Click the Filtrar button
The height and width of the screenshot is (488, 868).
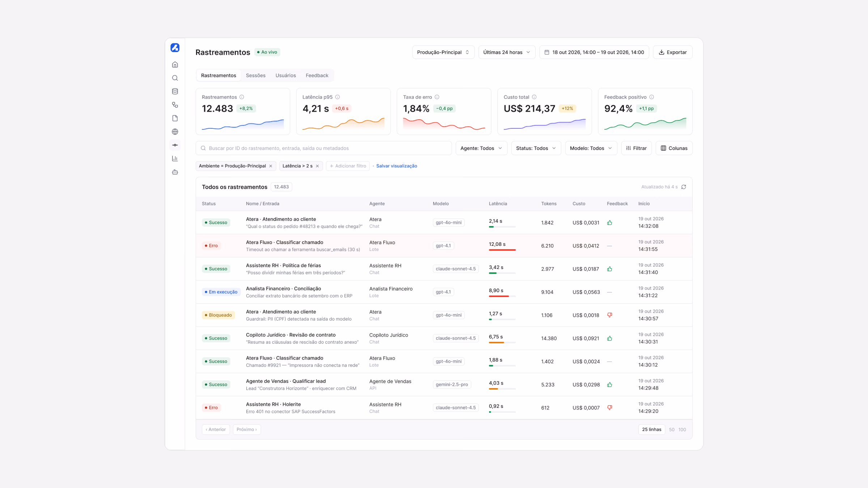636,148
